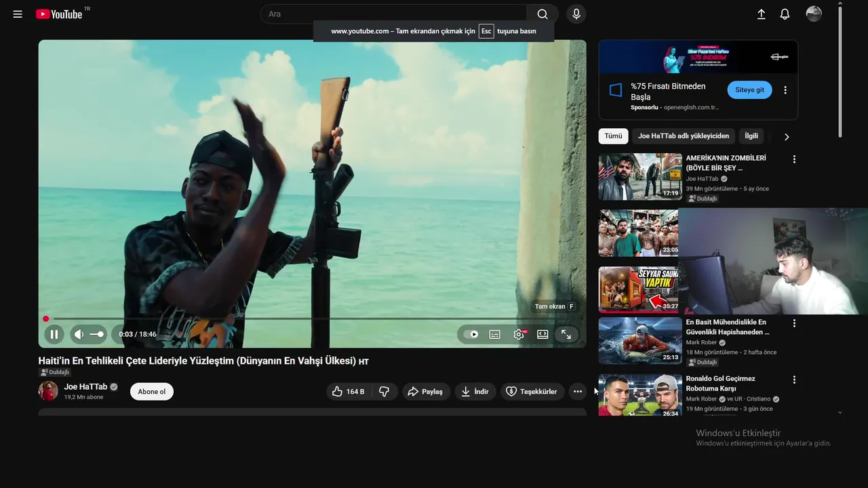
Task: Subscribe using Abone ol button
Action: (x=152, y=392)
